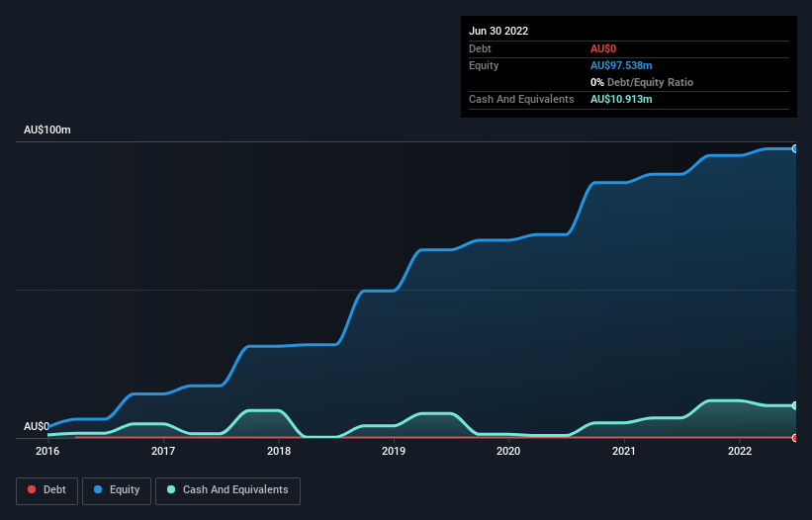This screenshot has width=812, height=520.
Task: Click the 2020 x-axis label
Action: click(x=508, y=451)
